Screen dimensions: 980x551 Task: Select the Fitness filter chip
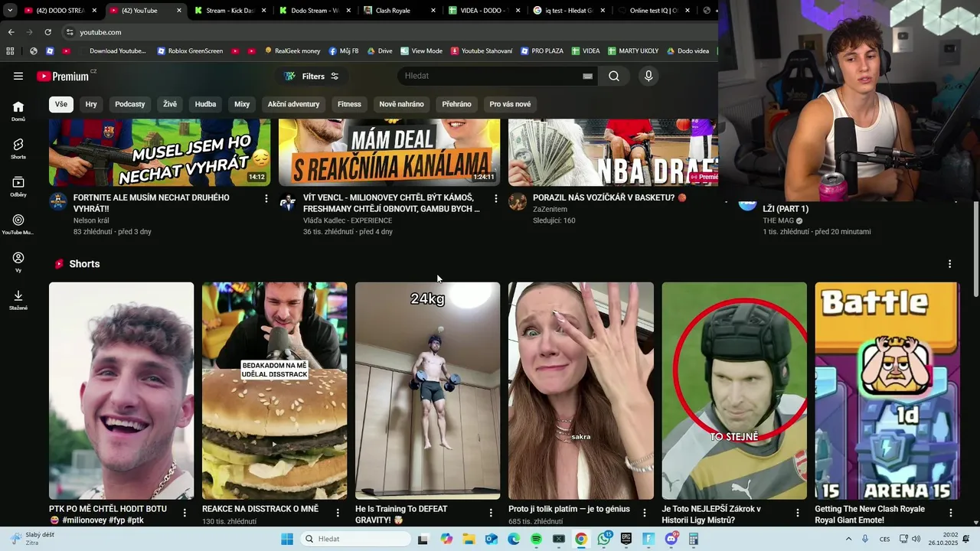349,104
